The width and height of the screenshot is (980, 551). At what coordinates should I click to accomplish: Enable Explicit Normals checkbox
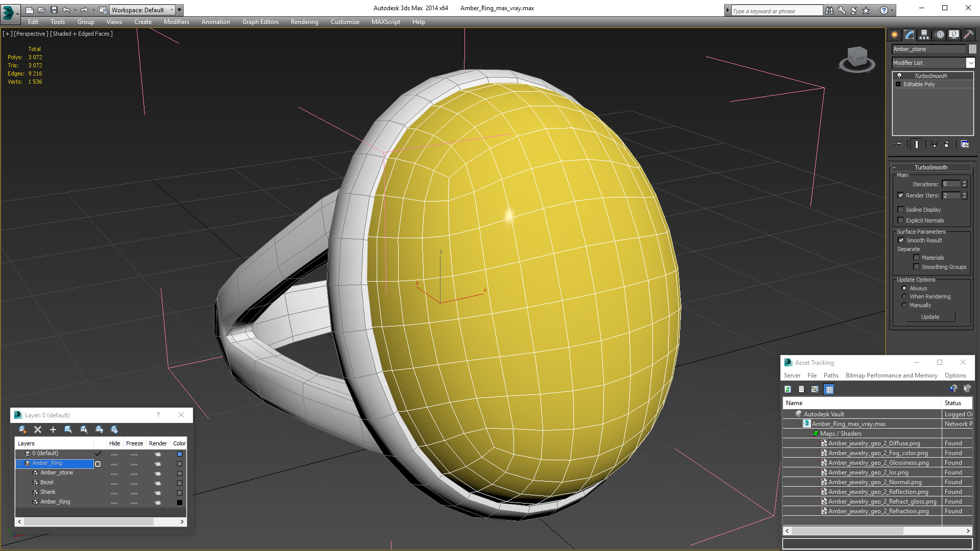(x=901, y=220)
